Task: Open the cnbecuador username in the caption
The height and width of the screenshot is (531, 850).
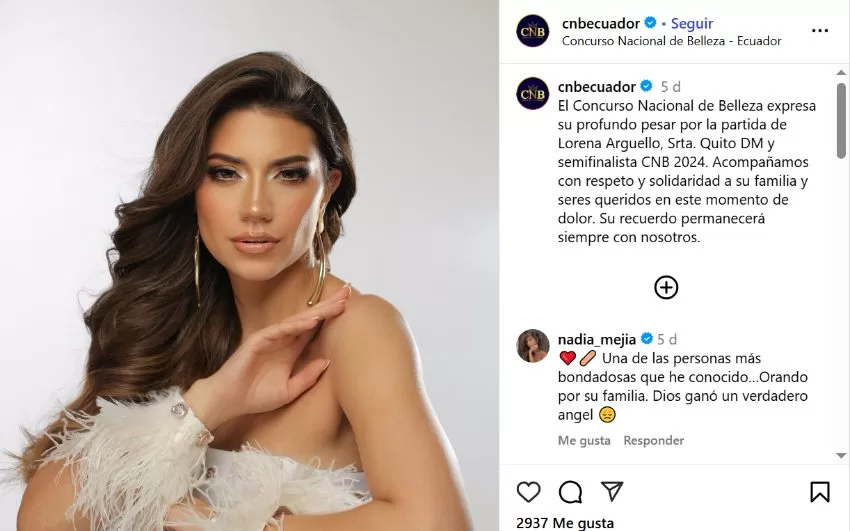Action: (x=597, y=87)
